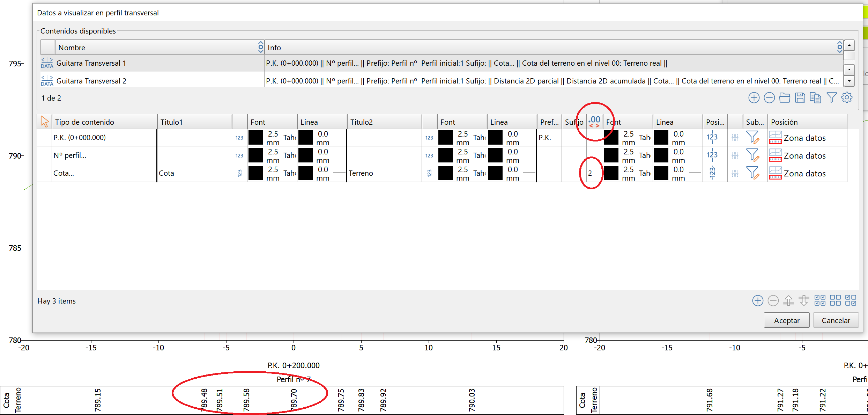The width and height of the screenshot is (868, 415).
Task: Click the decimals .00 column header
Action: [x=594, y=122]
